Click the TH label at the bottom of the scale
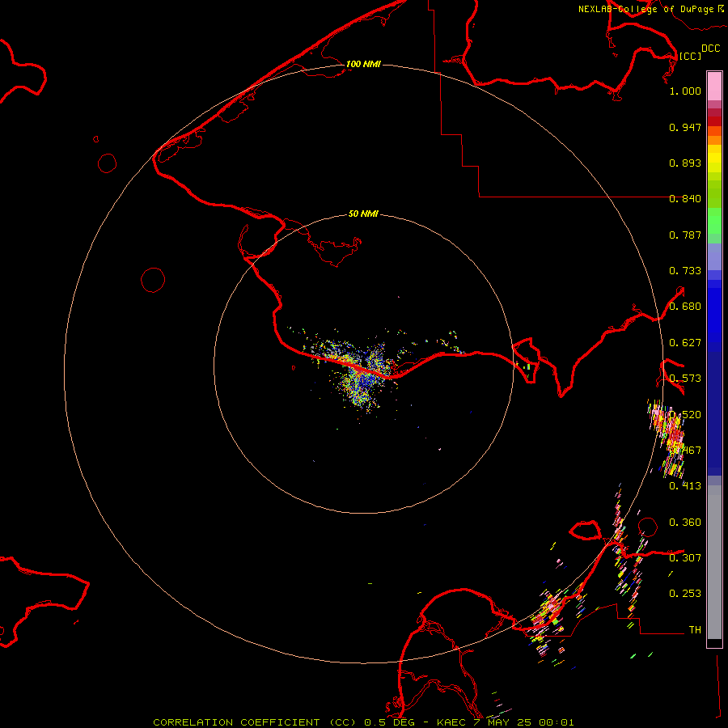The height and width of the screenshot is (728, 728). pyautogui.click(x=695, y=630)
